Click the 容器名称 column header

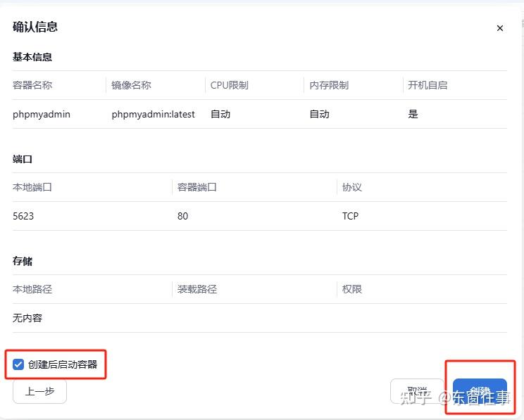[32, 85]
